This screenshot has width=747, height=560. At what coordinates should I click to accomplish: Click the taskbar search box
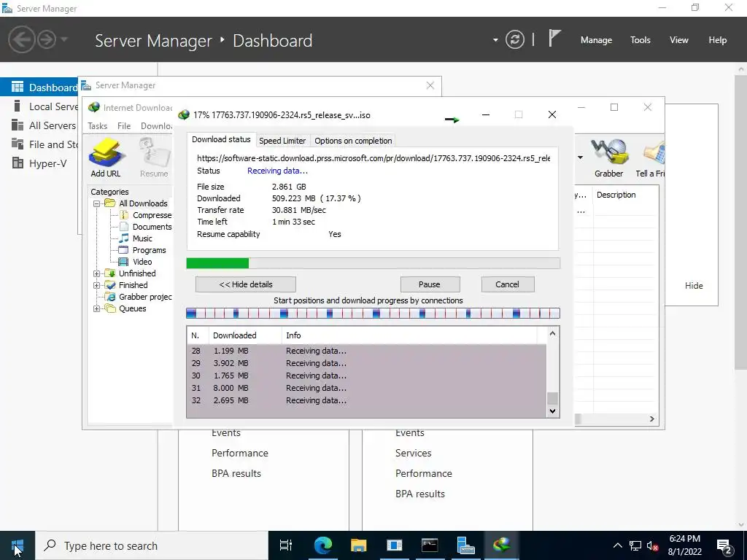pos(152,545)
